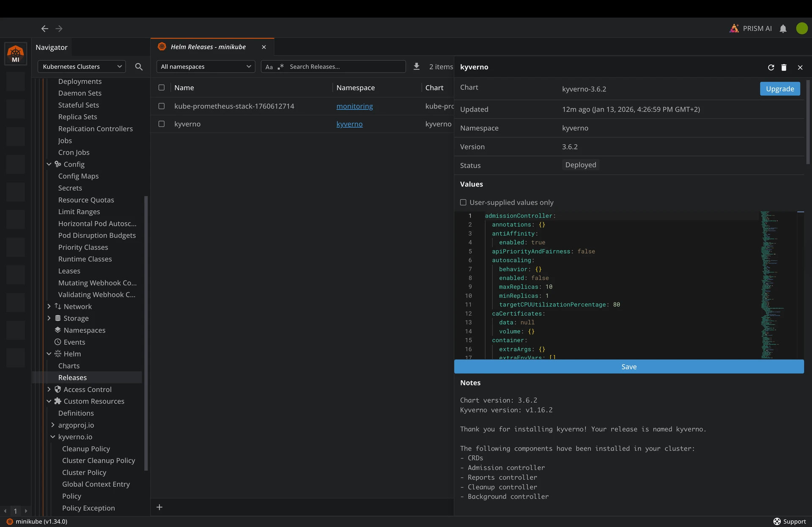Click the Navigator search magnifier icon
812x527 pixels.
(139, 67)
